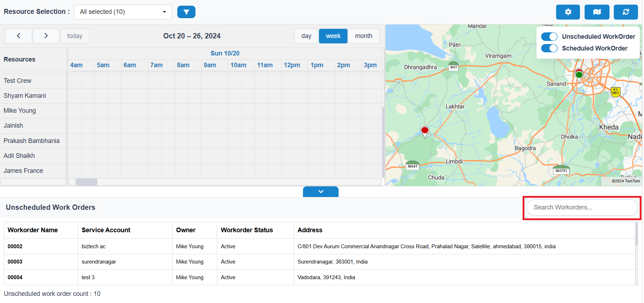Select the Adil Shaikh resource row
644x303 pixels.
[x=33, y=156]
